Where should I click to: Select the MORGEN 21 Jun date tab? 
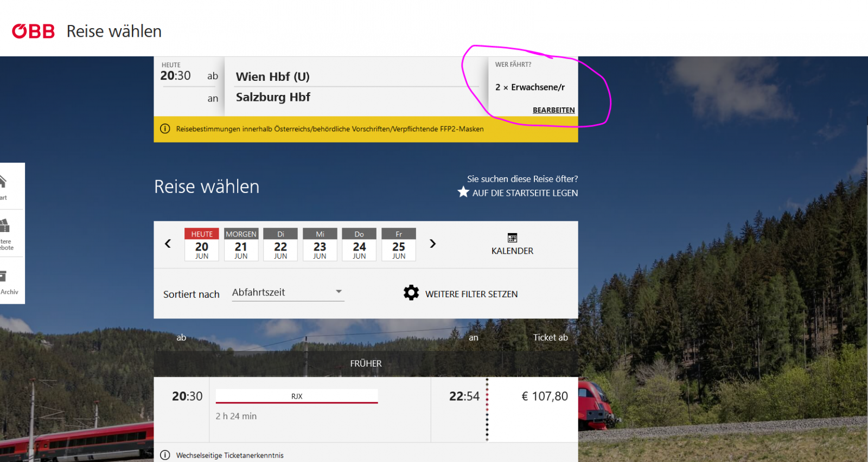point(241,245)
